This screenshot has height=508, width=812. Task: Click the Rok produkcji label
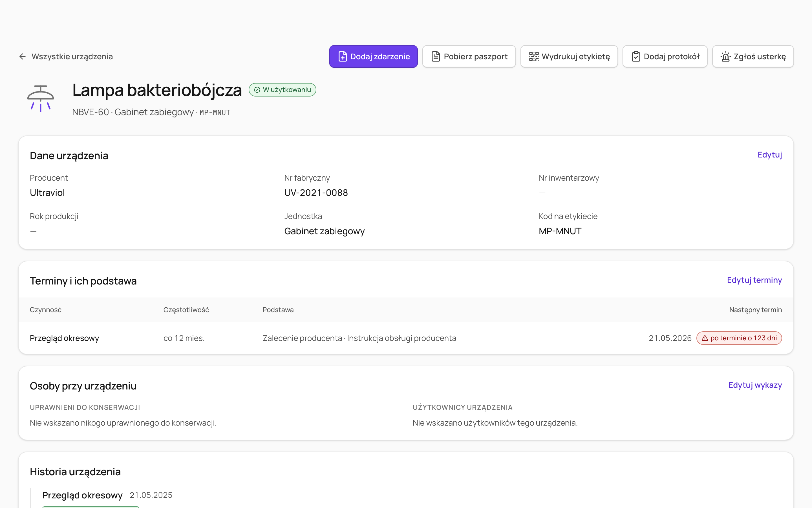(x=54, y=216)
